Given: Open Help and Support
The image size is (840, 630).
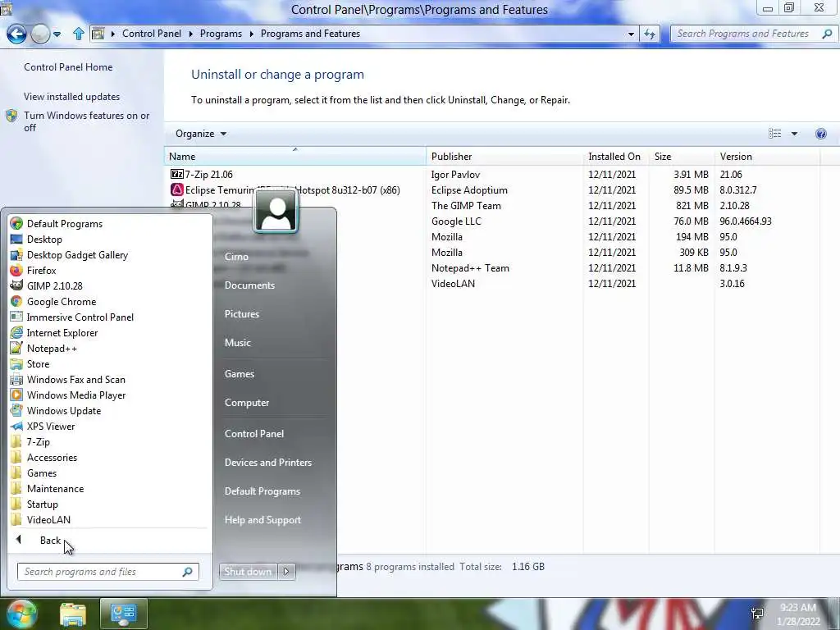Looking at the screenshot, I should coord(262,519).
